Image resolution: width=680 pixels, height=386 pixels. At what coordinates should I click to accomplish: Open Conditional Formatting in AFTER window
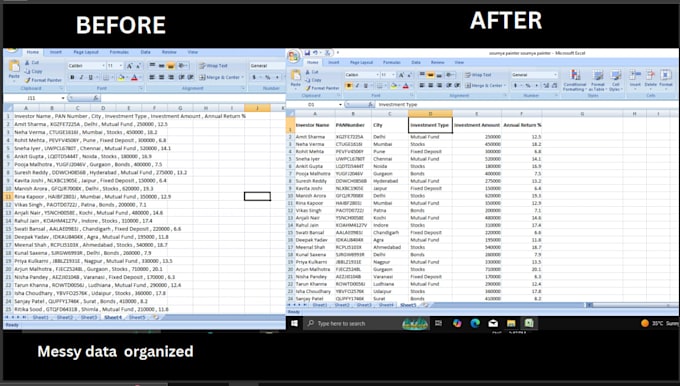[575, 80]
